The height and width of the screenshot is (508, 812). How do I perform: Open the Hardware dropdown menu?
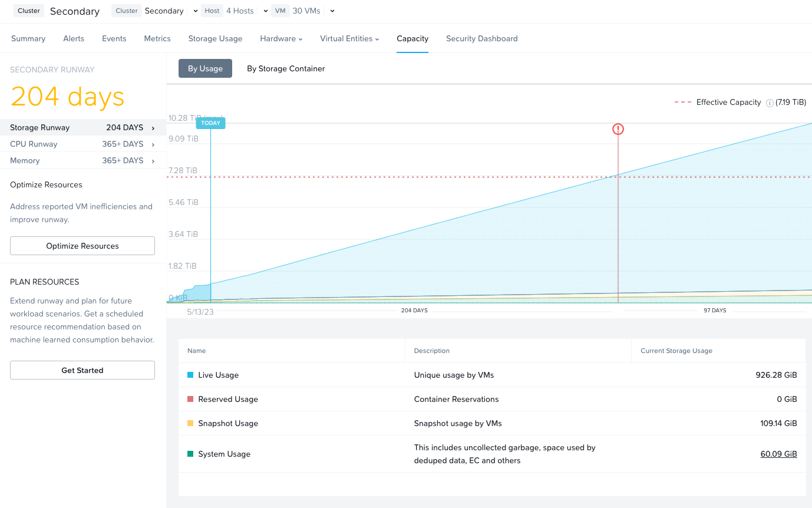tap(281, 38)
